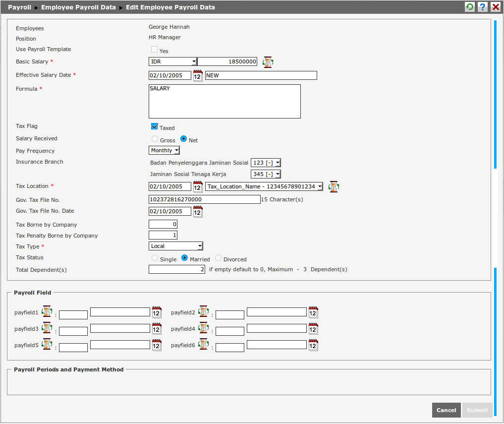
Task: Open the payfield4 calendar icon
Action: pyautogui.click(x=313, y=329)
